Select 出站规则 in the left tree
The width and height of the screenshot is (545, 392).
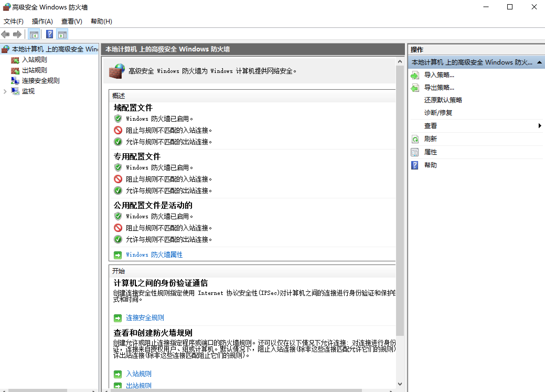coord(34,70)
